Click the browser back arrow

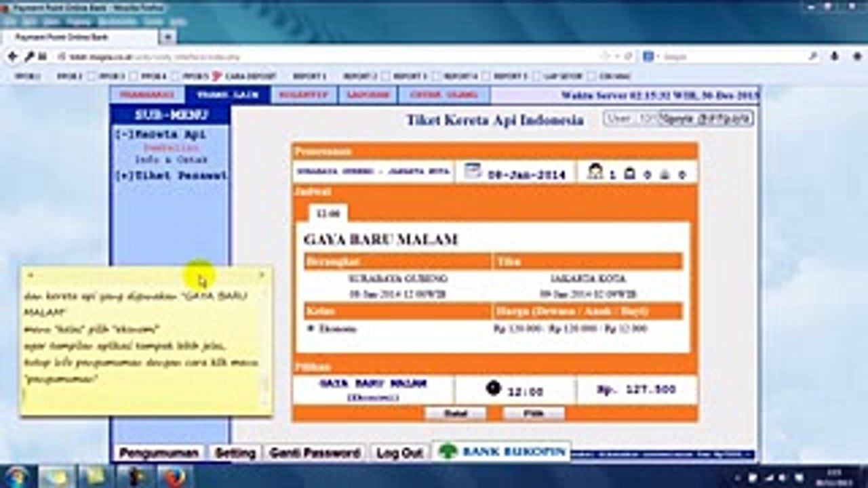point(12,57)
